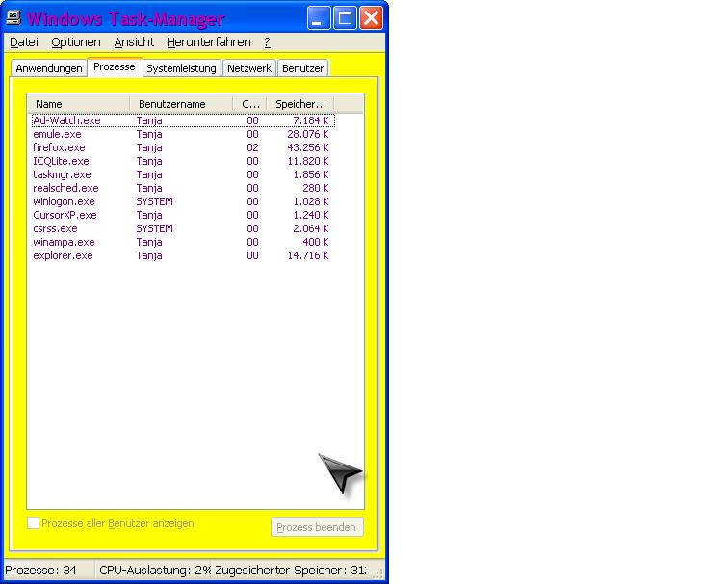This screenshot has height=584, width=728.
Task: Open the Ansicht menu
Action: 134,42
